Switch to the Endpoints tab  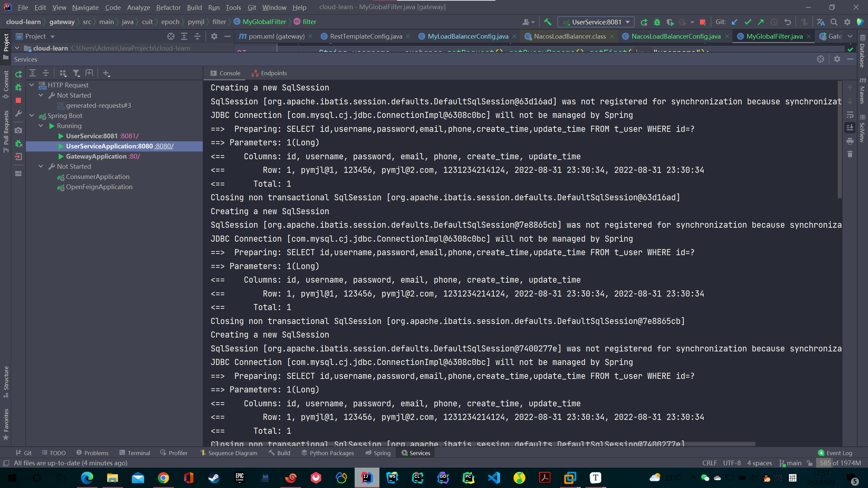269,73
